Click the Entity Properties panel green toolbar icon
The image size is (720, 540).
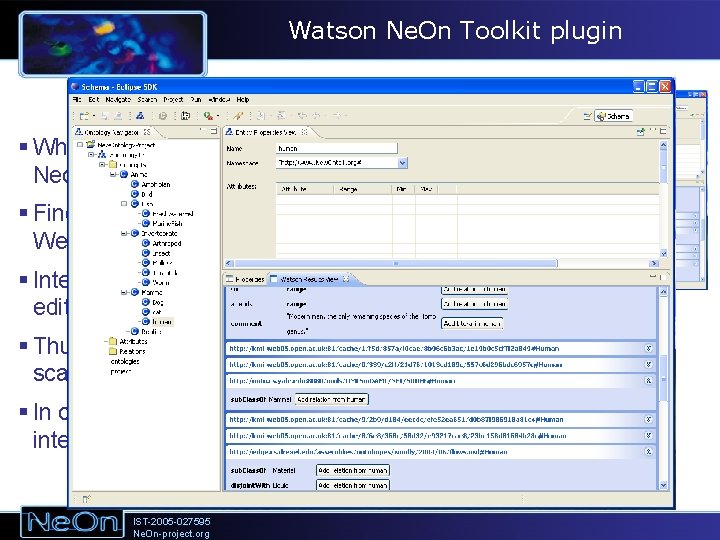(640, 132)
